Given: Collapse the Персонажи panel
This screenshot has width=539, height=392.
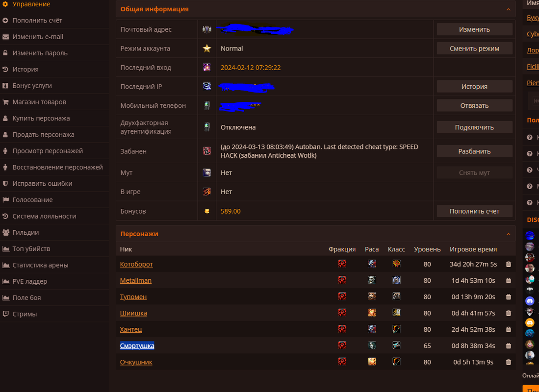Looking at the screenshot, I should coord(509,234).
